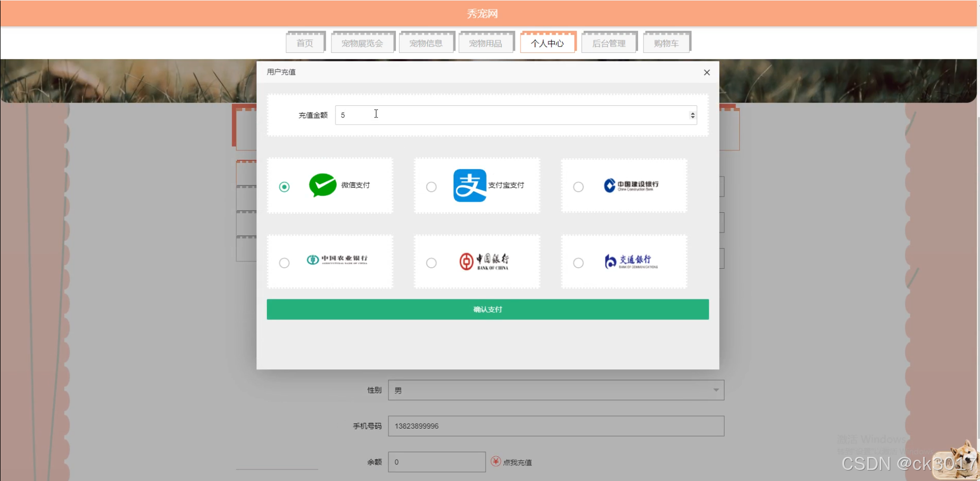This screenshot has width=980, height=481.
Task: Click the green 确认支付 button
Action: point(488,310)
